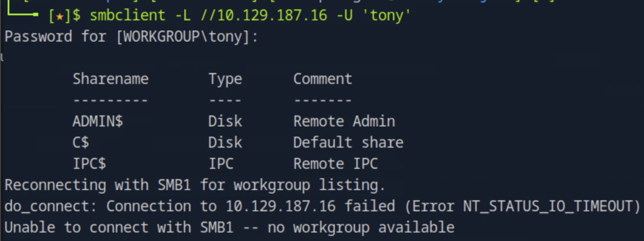Click the Default share comment
Screen dimensions: 644x241
tap(348, 143)
